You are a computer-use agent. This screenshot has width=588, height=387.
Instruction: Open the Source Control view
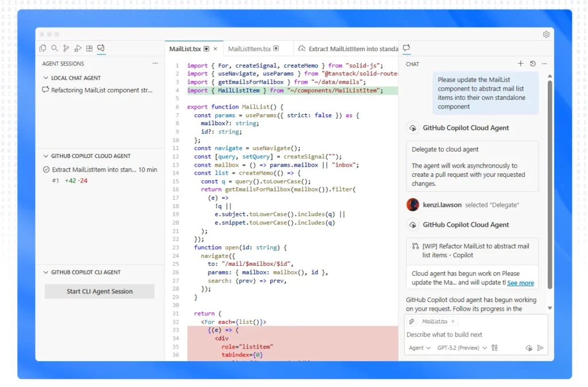pos(66,48)
